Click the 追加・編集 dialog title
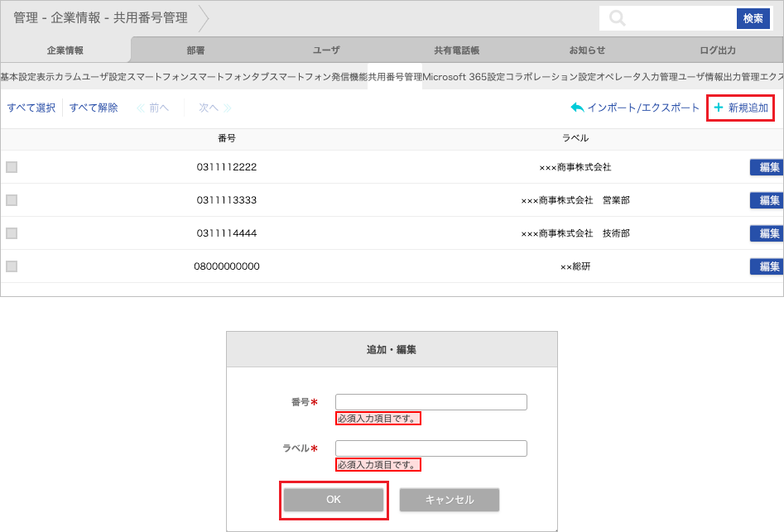The image size is (784, 532). [x=391, y=350]
